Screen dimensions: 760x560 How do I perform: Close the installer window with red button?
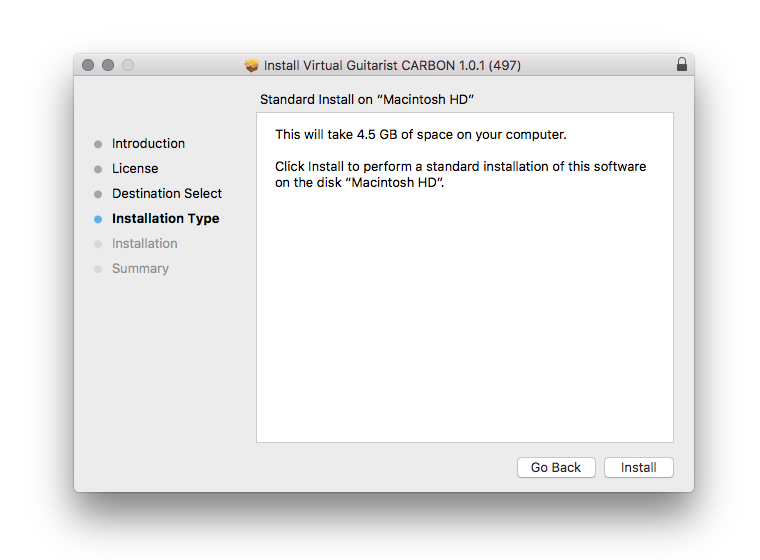(x=88, y=65)
